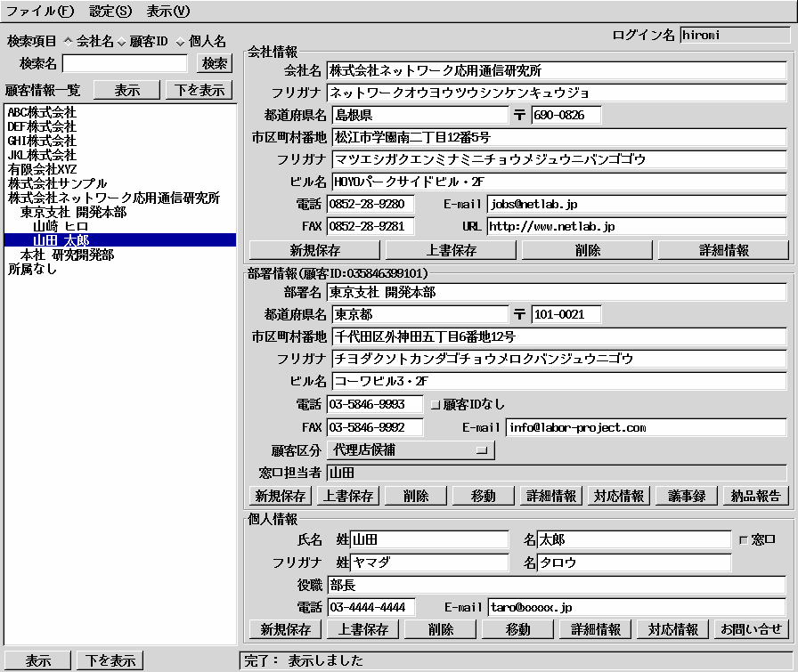The height and width of the screenshot is (672, 798).
Task: Click the company E-mail field jobs@netlab.jp
Action: tap(637, 204)
